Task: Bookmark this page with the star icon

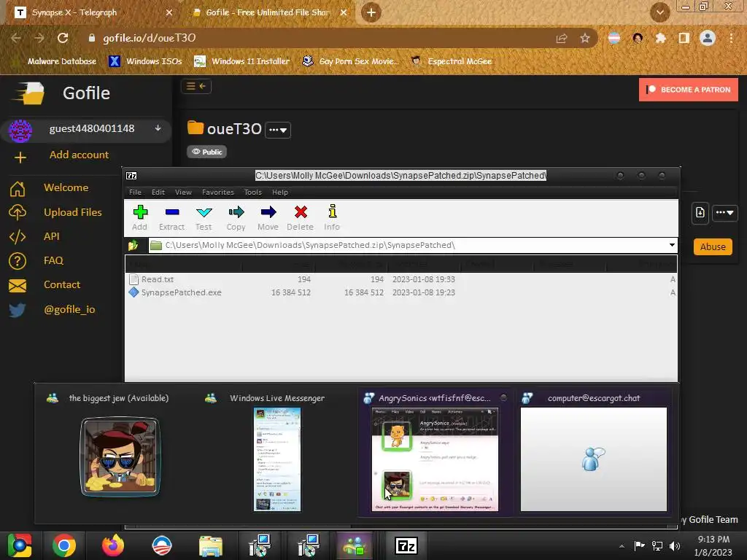Action: pos(585,38)
